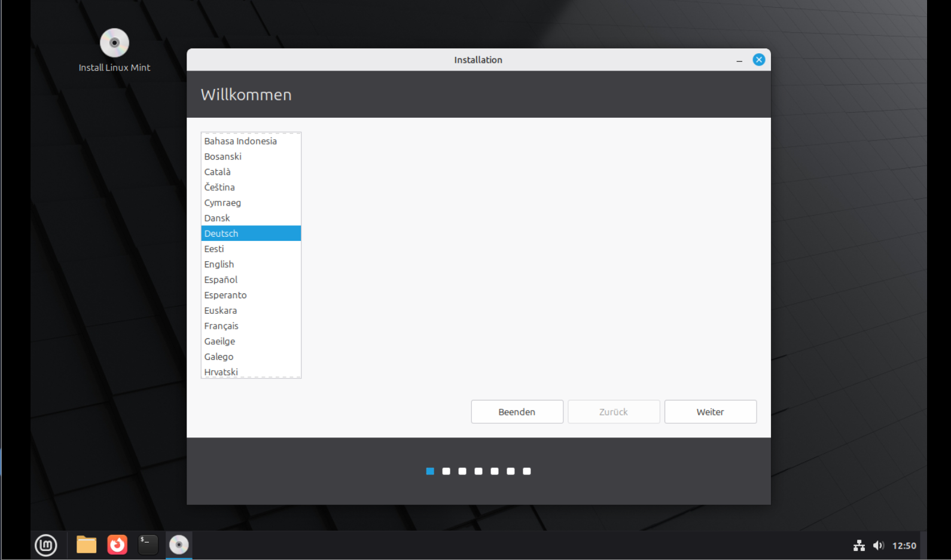Viewport: 951px width, 560px height.
Task: Launch the terminal from the taskbar
Action: tap(148, 544)
